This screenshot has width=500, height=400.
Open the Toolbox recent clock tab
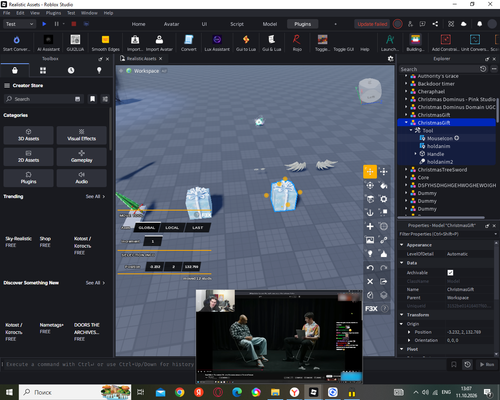[71, 70]
